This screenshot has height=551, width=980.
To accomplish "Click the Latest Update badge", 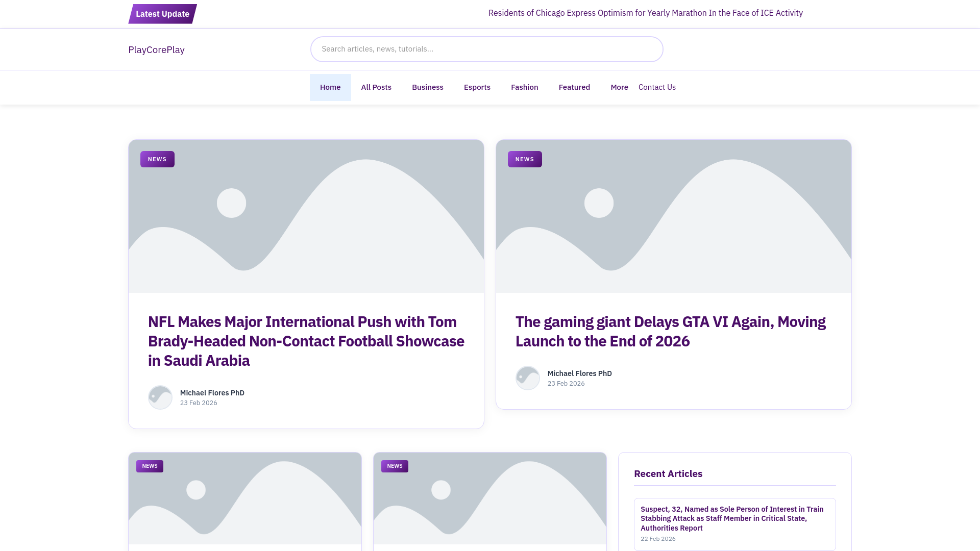I will coord(162,14).
